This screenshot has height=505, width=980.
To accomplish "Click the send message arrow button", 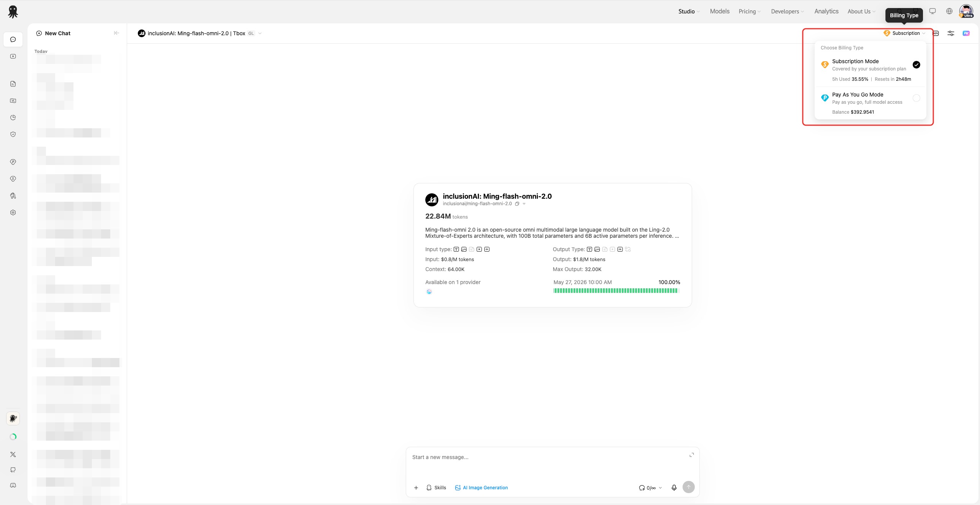I will pos(689,487).
